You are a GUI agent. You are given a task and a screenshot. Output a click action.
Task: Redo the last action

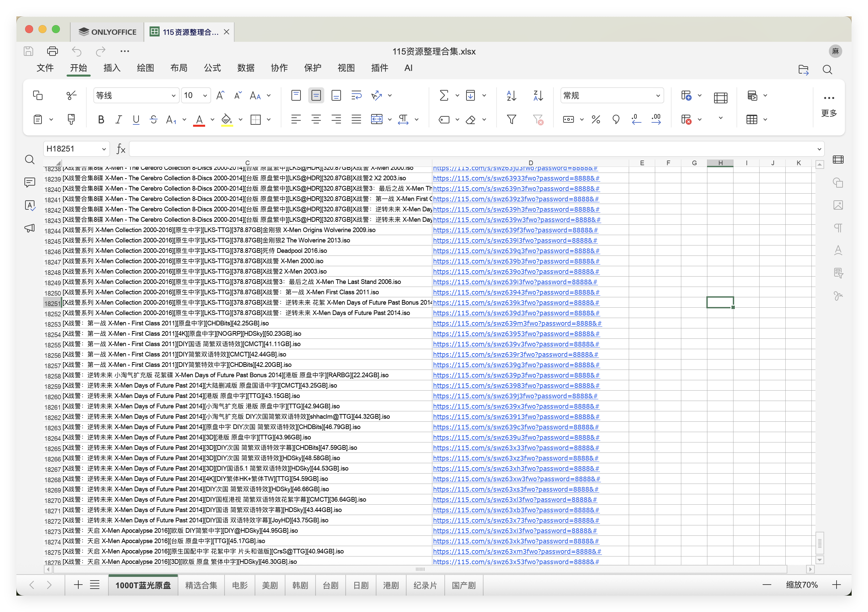(101, 51)
